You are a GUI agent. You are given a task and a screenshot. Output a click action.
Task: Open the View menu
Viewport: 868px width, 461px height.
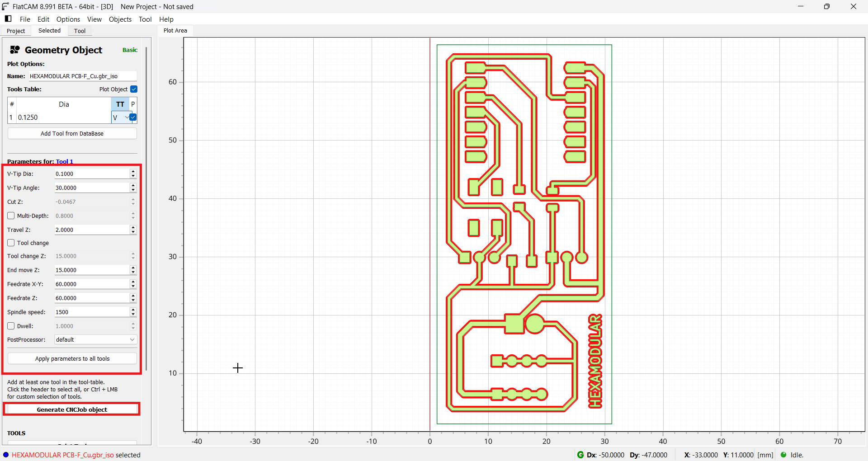[x=94, y=19]
